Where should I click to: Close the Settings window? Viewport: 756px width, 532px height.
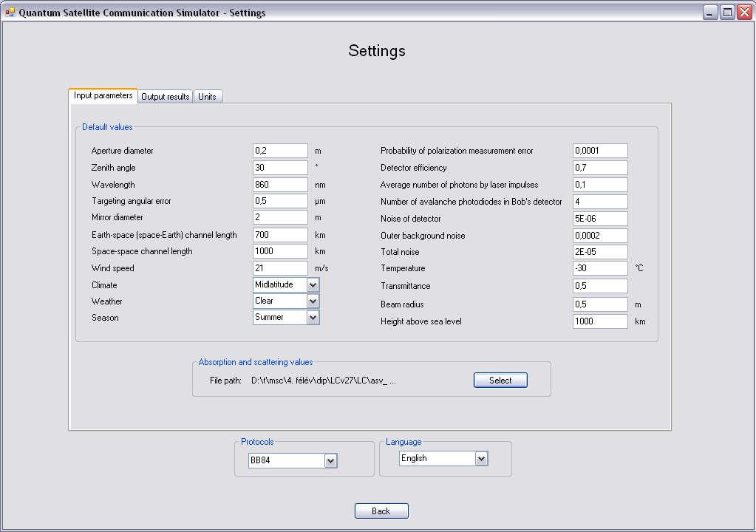coord(744,12)
